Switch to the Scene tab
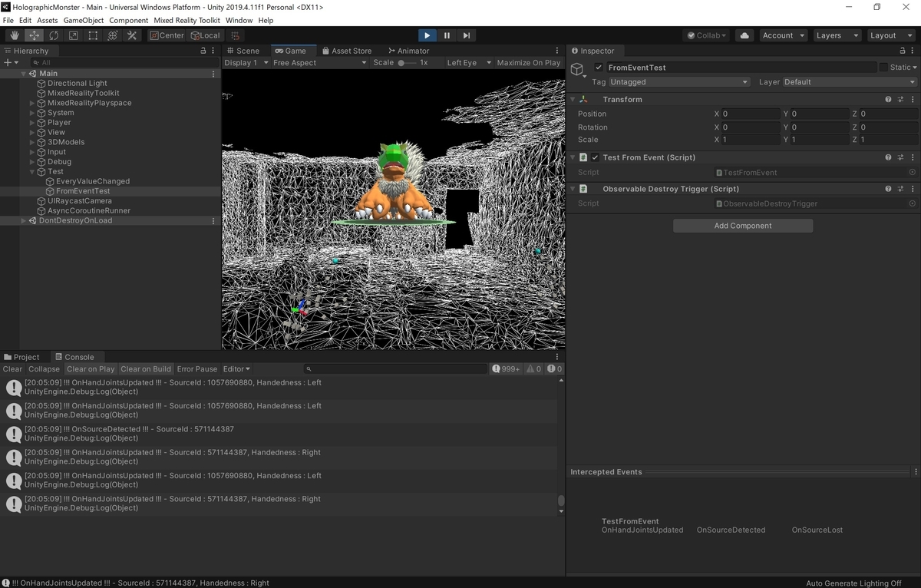Image resolution: width=921 pixels, height=588 pixels. [x=242, y=51]
